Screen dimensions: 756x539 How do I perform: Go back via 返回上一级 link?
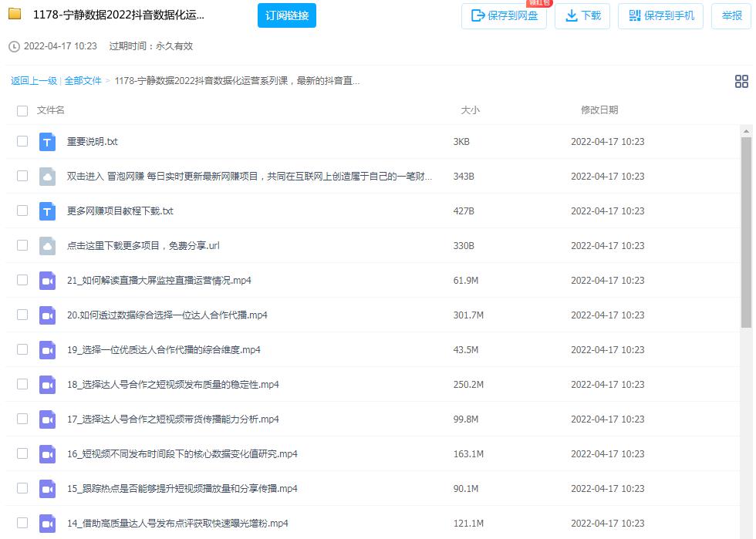[x=34, y=81]
